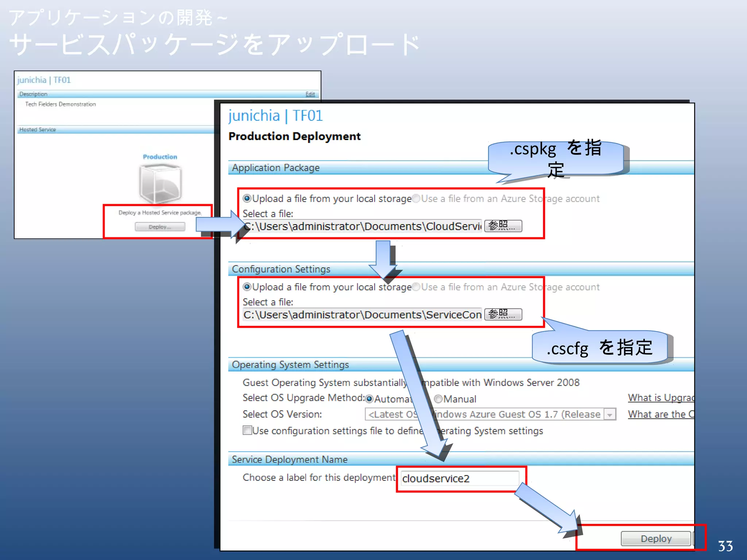The width and height of the screenshot is (747, 560).
Task: Click 参照 browse button for configuration file
Action: tap(503, 314)
